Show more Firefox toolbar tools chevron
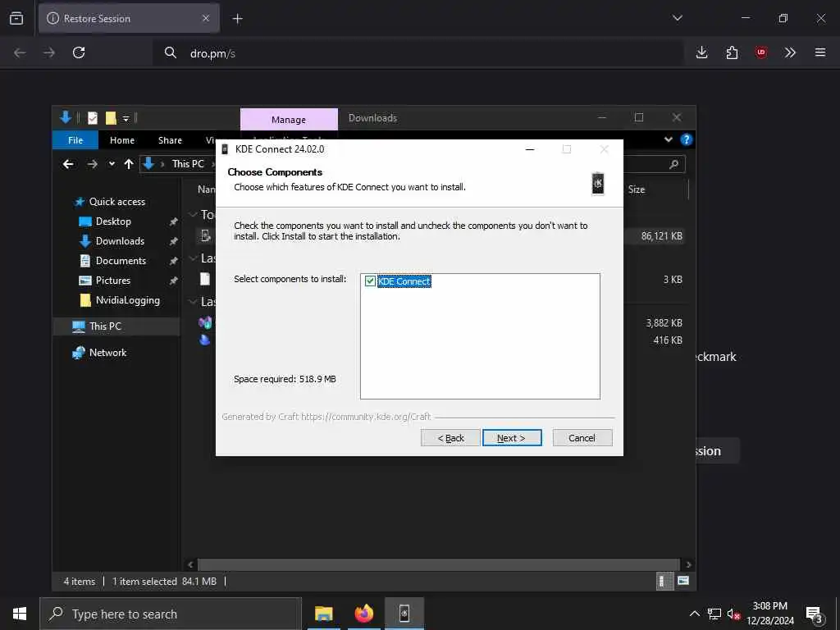 pyautogui.click(x=790, y=52)
